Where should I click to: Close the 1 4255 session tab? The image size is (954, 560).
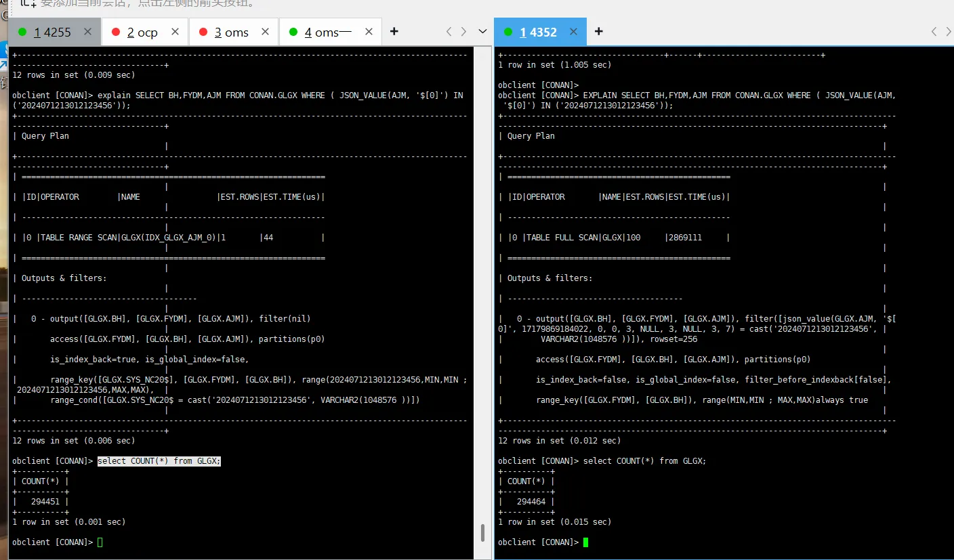(87, 32)
